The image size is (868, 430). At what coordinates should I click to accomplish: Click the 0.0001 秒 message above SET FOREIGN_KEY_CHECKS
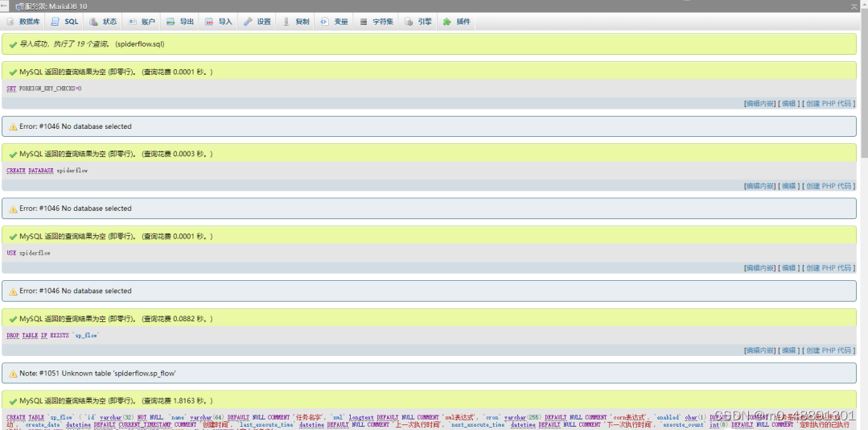(117, 72)
